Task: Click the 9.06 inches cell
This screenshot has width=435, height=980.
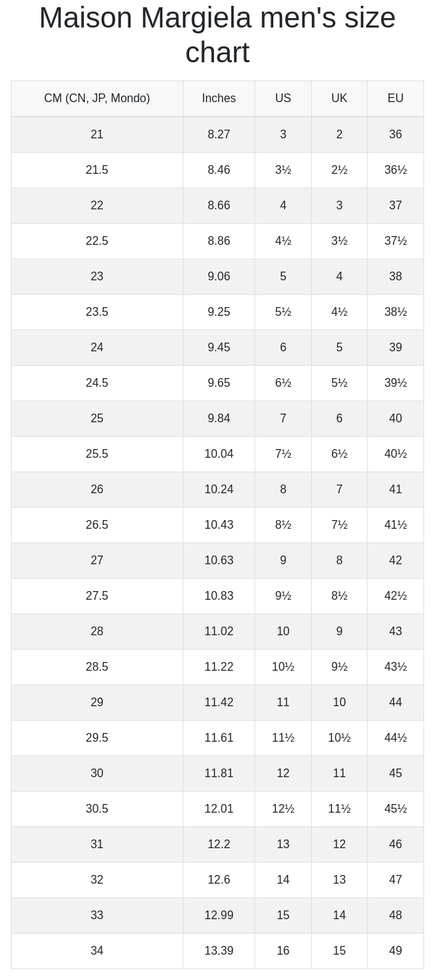Action: tap(219, 276)
